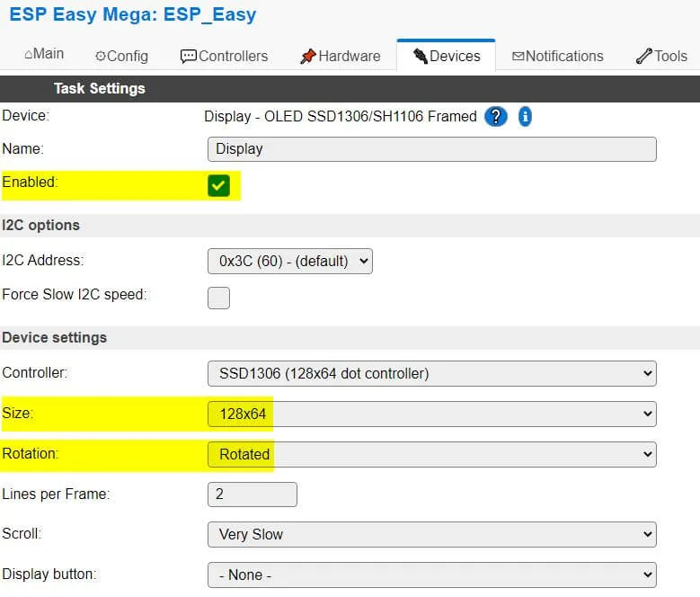Open the Scroll dropdown showing Very Slow

point(431,534)
